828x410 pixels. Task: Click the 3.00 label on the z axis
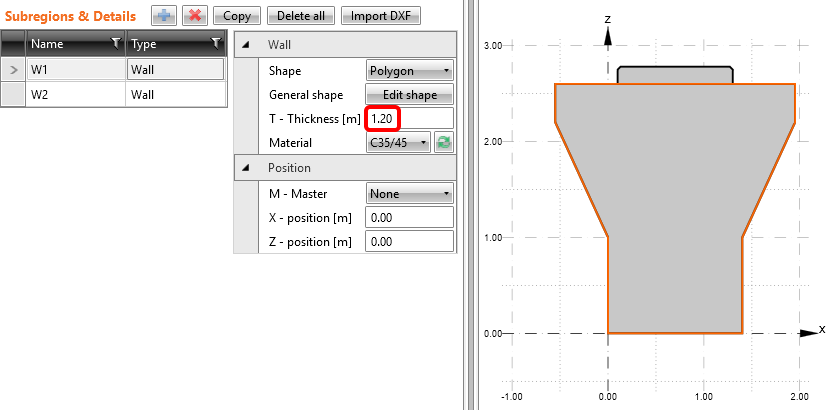492,45
